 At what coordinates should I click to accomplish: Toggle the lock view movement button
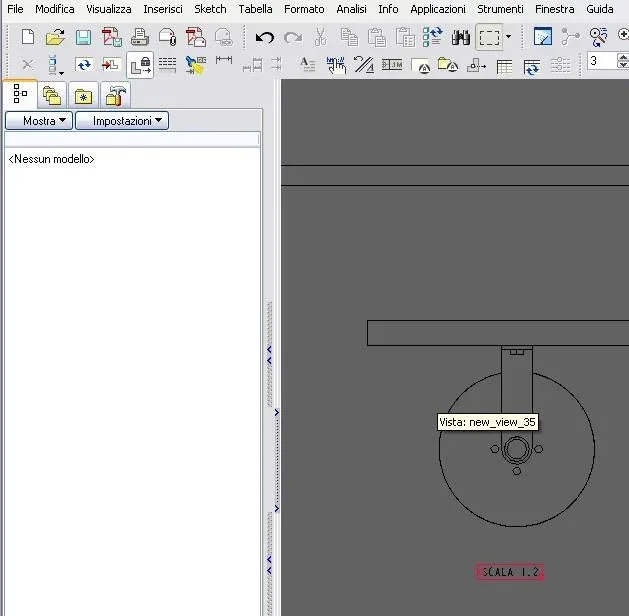pyautogui.click(x=140, y=65)
